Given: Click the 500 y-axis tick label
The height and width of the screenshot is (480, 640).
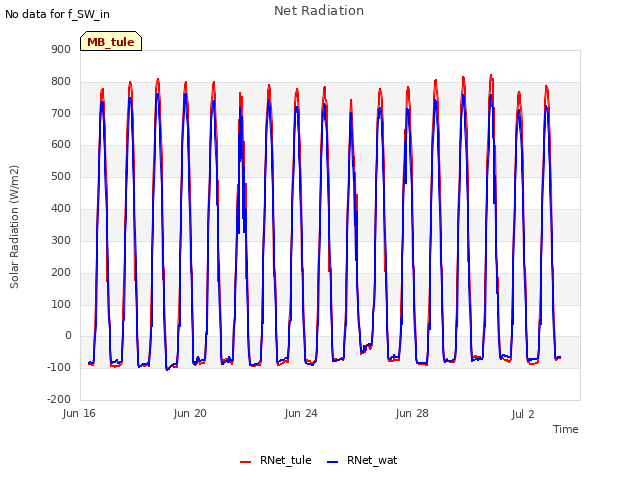Looking at the screenshot, I should pyautogui.click(x=61, y=176).
